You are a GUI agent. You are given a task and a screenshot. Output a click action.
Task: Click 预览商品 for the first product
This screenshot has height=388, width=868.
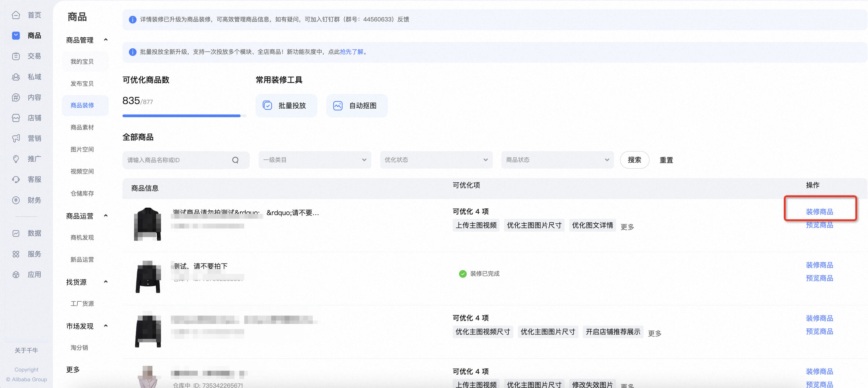819,225
